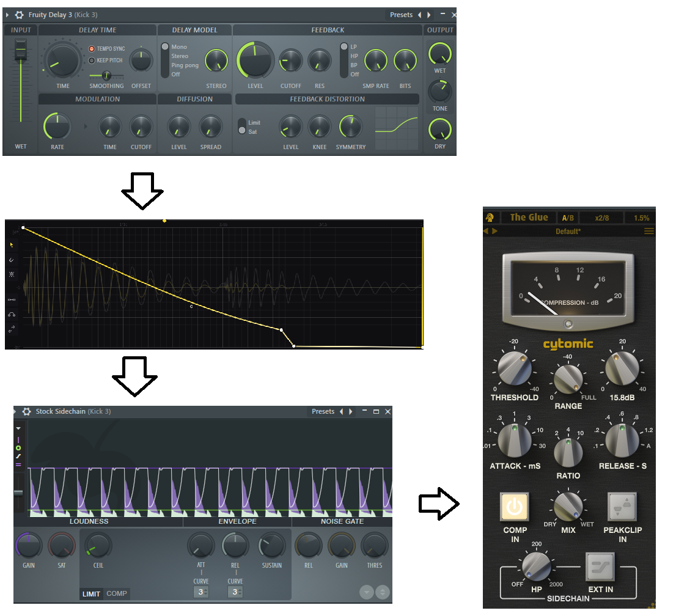Image resolution: width=676 pixels, height=616 pixels.
Task: Open Fruity Delay 3 Presets dropdown
Action: pyautogui.click(x=401, y=15)
